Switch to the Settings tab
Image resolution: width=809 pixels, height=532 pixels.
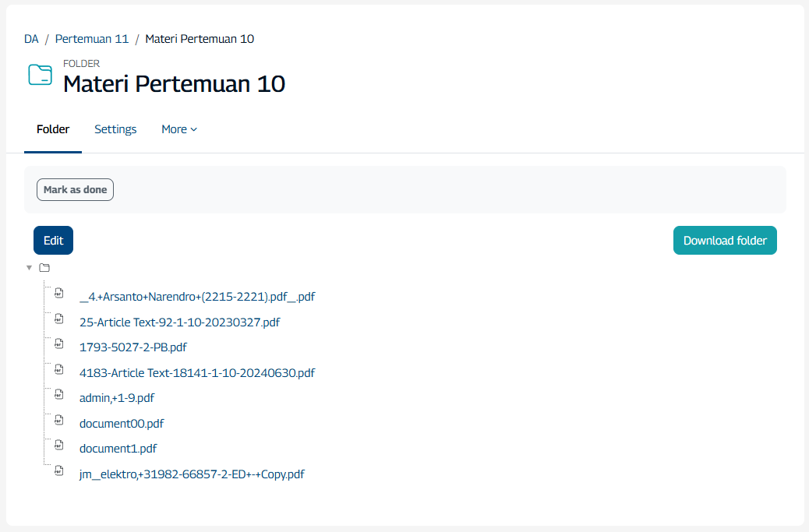(x=115, y=129)
